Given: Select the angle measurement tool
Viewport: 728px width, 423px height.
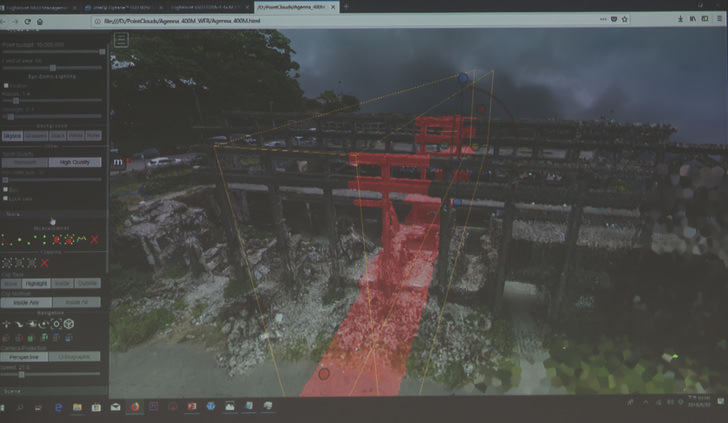Looking at the screenshot, I should click(6, 240).
